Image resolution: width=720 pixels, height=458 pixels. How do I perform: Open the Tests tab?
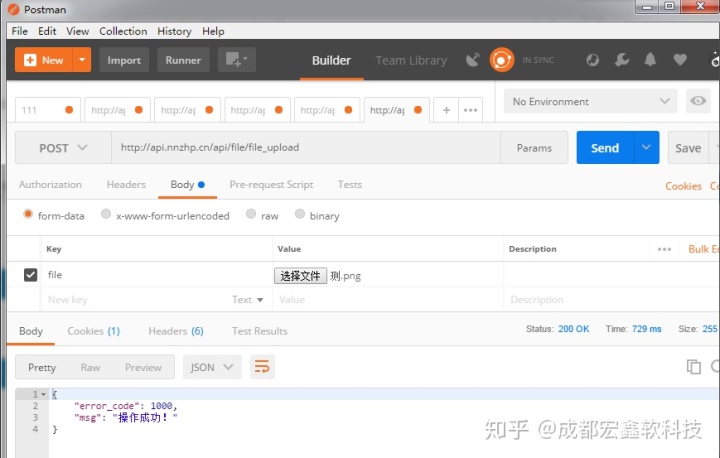[349, 184]
